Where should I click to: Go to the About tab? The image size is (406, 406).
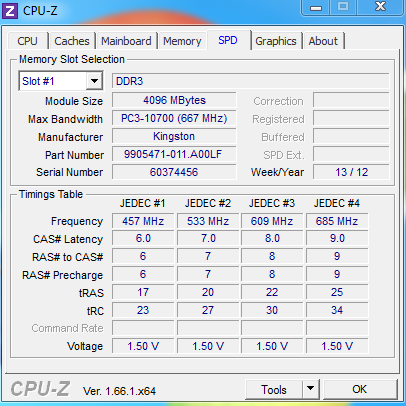[x=323, y=41]
